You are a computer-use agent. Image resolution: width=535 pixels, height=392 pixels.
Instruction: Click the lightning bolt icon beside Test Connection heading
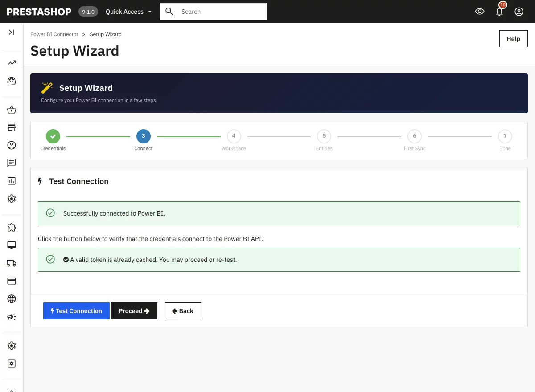[40, 181]
